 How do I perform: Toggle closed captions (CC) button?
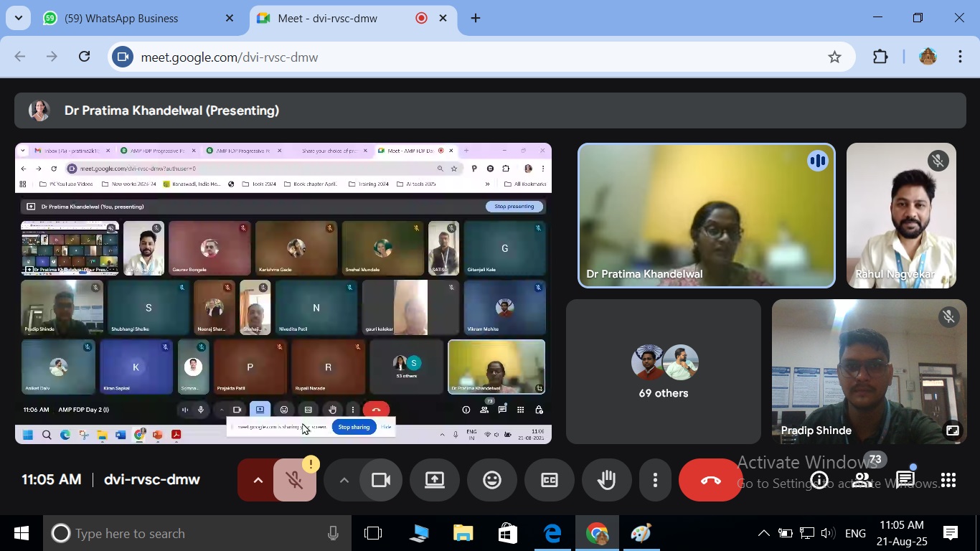[550, 480]
